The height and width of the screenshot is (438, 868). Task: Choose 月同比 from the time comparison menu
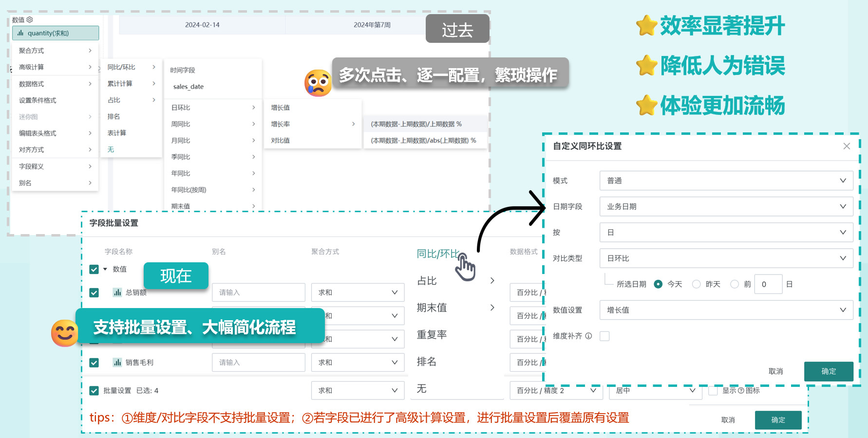point(212,141)
